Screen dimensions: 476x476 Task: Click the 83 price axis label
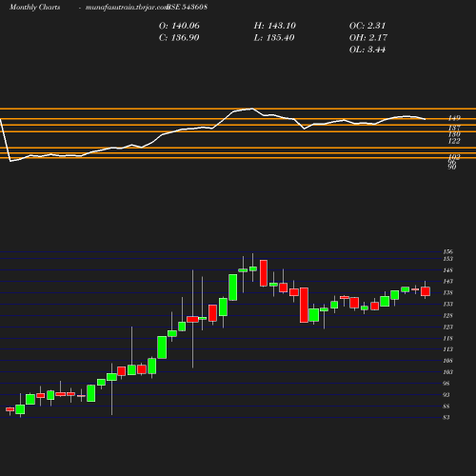pyautogui.click(x=446, y=418)
